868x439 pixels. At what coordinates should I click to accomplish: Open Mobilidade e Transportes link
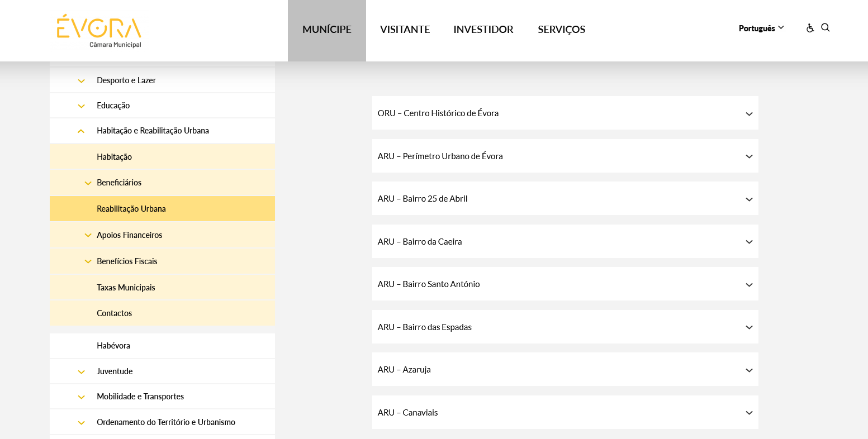(140, 397)
